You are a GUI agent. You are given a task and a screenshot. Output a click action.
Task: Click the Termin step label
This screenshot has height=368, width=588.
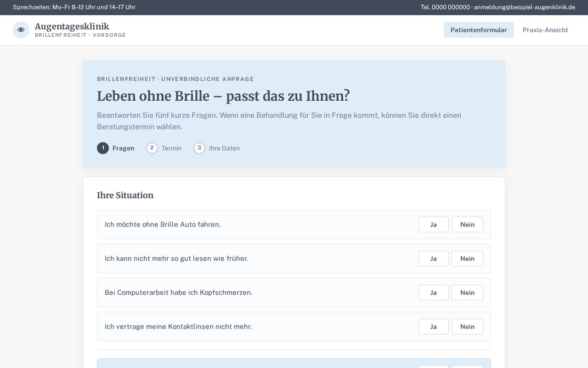(171, 148)
